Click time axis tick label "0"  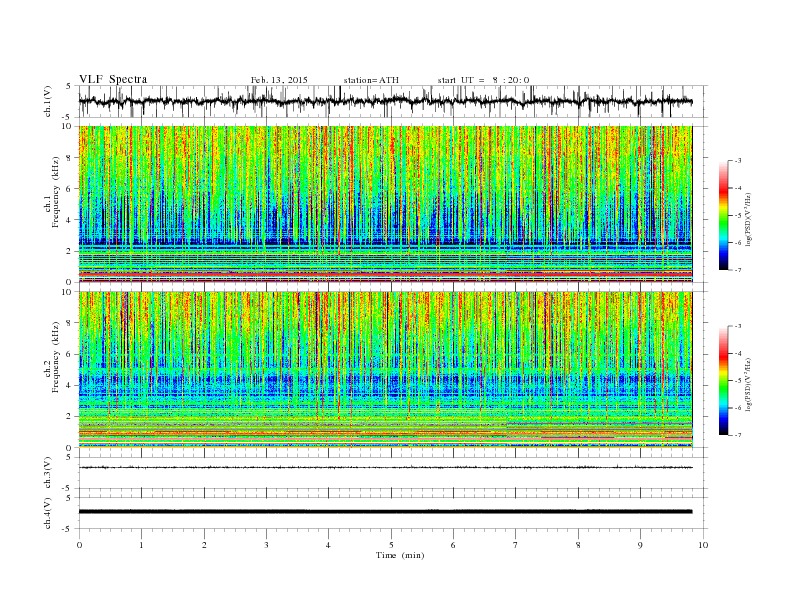tap(79, 545)
